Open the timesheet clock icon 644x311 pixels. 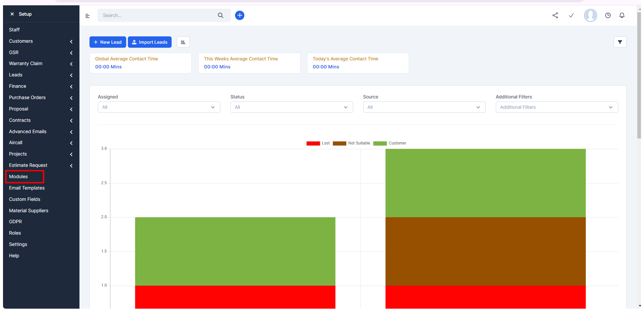pos(608,15)
